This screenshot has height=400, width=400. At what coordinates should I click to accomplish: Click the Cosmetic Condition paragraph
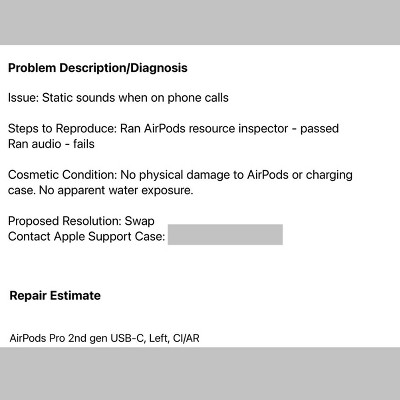coord(180,183)
